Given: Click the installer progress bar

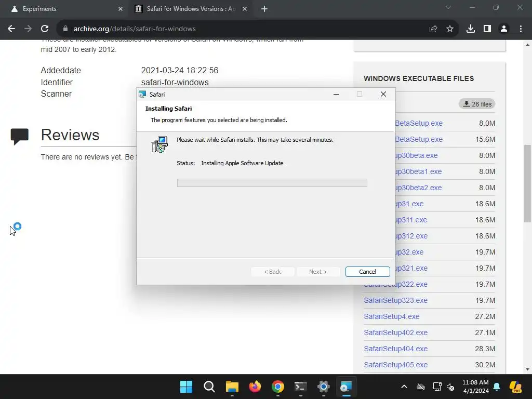Looking at the screenshot, I should pyautogui.click(x=272, y=183).
